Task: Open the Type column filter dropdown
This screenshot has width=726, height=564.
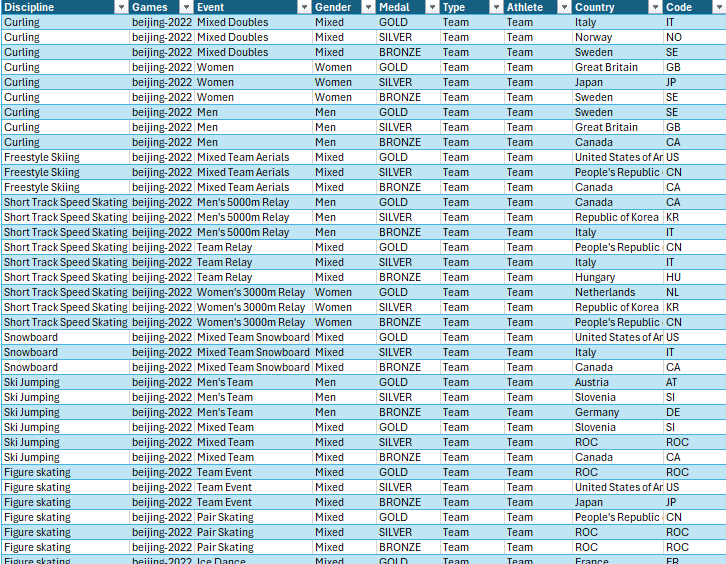Action: [496, 7]
